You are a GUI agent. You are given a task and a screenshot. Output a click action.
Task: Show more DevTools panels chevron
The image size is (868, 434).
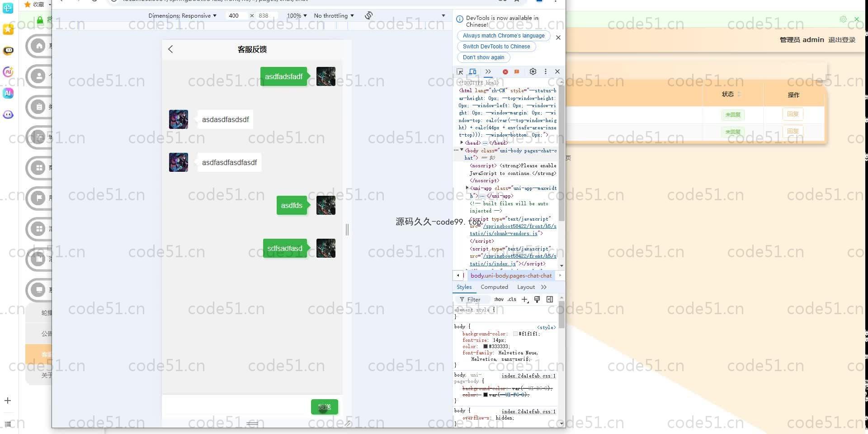coord(488,71)
